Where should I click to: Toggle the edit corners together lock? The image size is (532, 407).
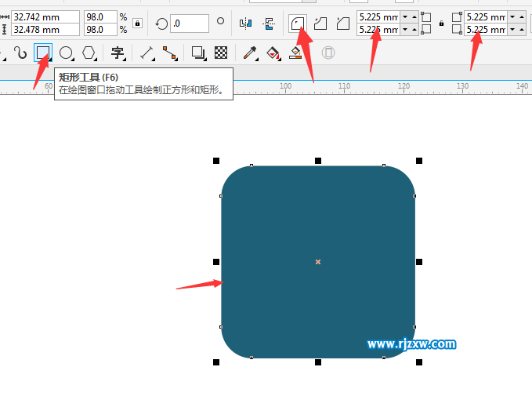(441, 24)
